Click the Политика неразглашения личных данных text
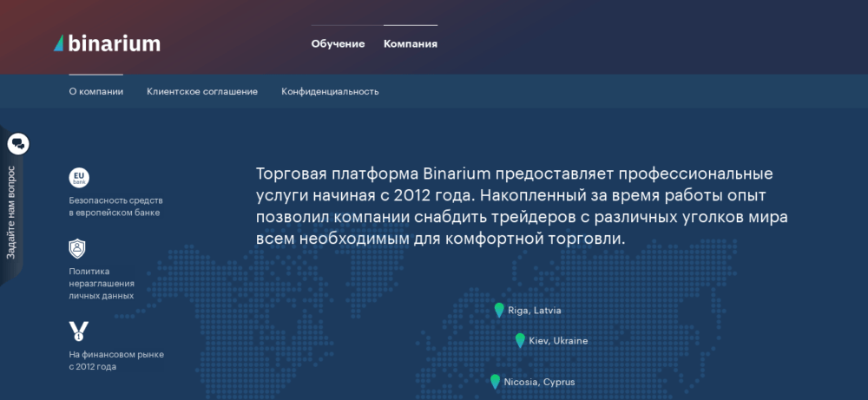This screenshot has height=400, width=868. click(102, 283)
